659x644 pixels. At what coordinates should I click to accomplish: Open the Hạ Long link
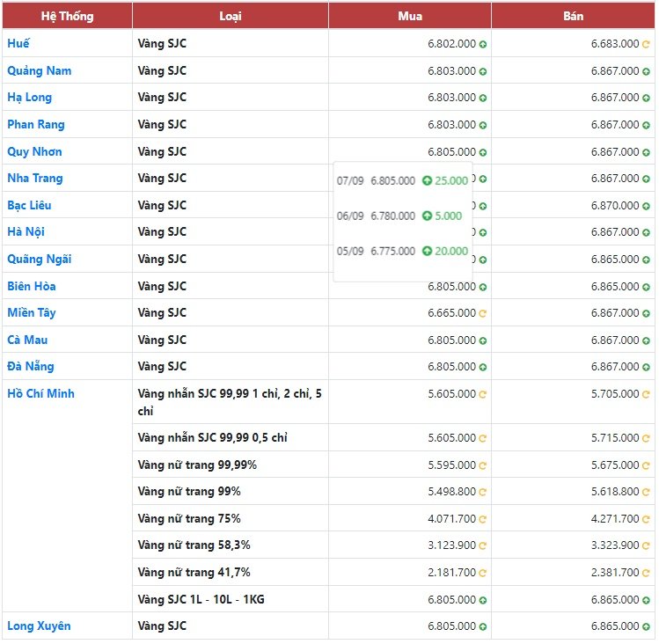(29, 98)
